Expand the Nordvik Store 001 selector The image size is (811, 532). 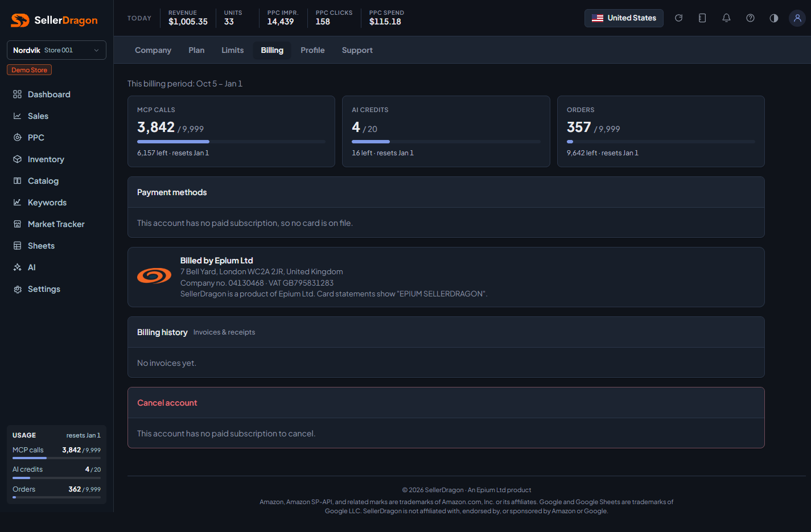[56, 50]
